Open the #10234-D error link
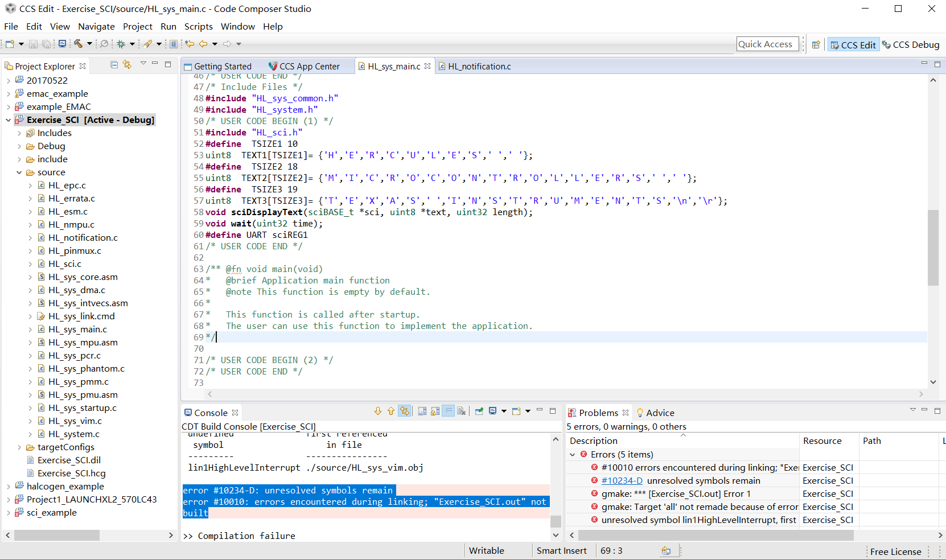The height and width of the screenshot is (560, 946). click(622, 481)
